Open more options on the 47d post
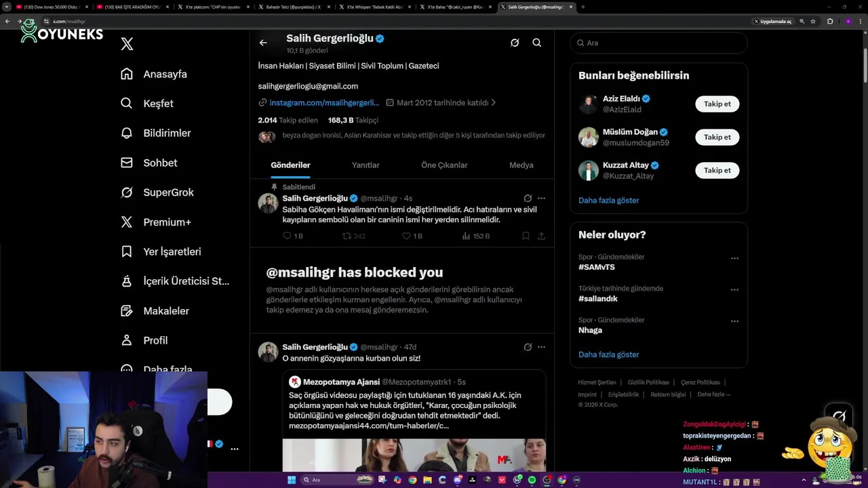This screenshot has width=868, height=488. [x=541, y=347]
